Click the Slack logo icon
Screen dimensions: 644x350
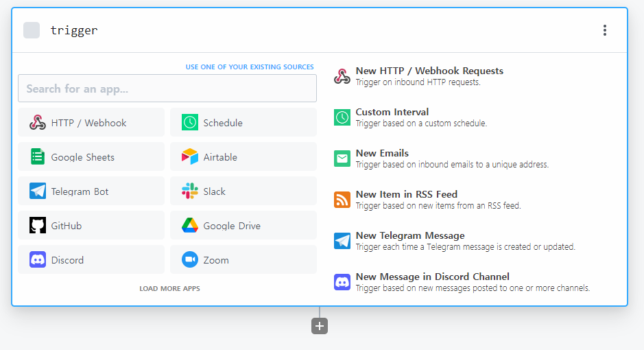(190, 191)
